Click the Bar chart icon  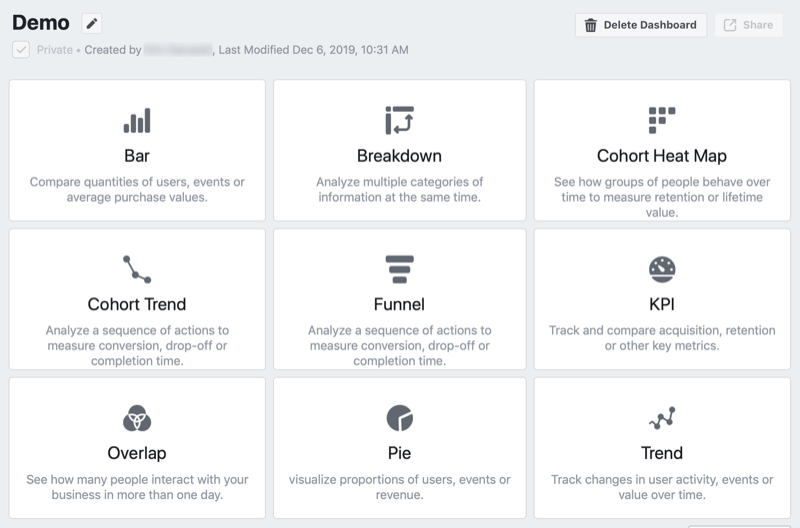137,120
